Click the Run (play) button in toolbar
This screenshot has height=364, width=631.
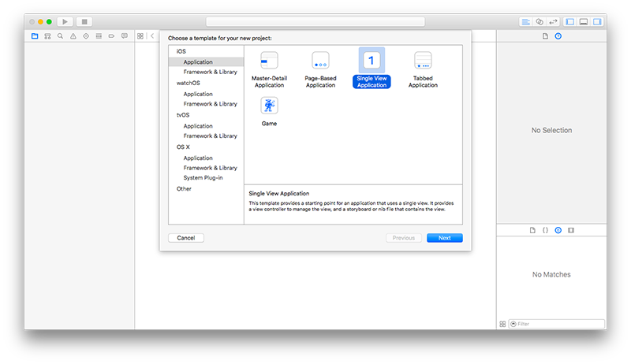pyautogui.click(x=65, y=22)
